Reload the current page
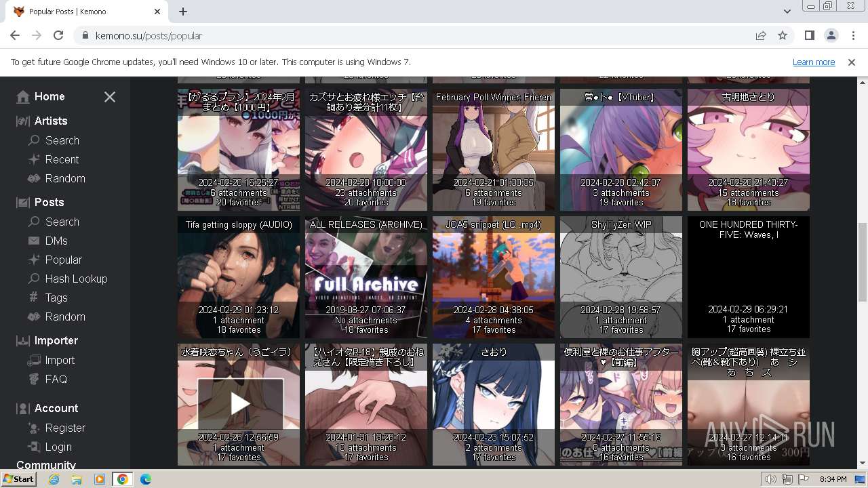 [58, 35]
